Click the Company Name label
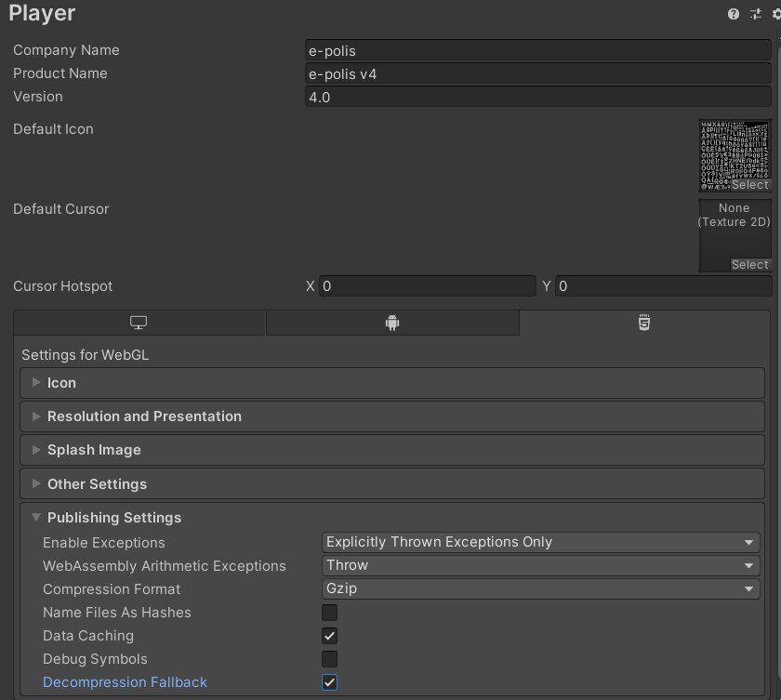The width and height of the screenshot is (781, 700). pos(66,50)
